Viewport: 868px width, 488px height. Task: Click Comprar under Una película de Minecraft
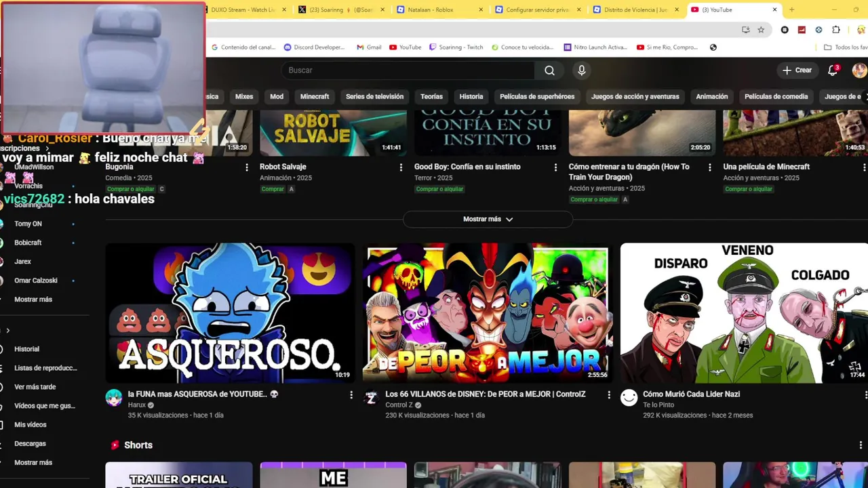(749, 189)
